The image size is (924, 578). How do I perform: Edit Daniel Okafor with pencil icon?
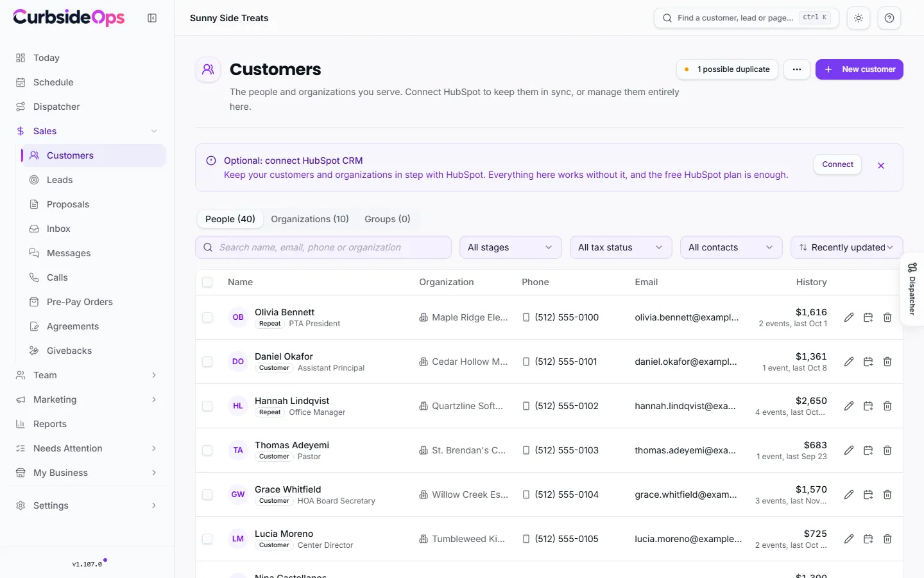[x=849, y=362]
